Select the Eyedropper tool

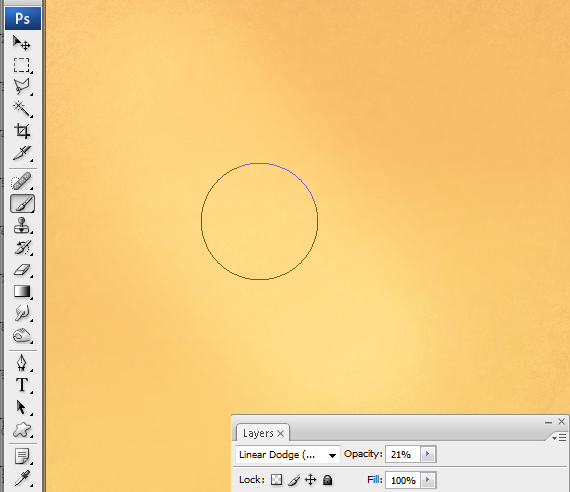pyautogui.click(x=22, y=478)
